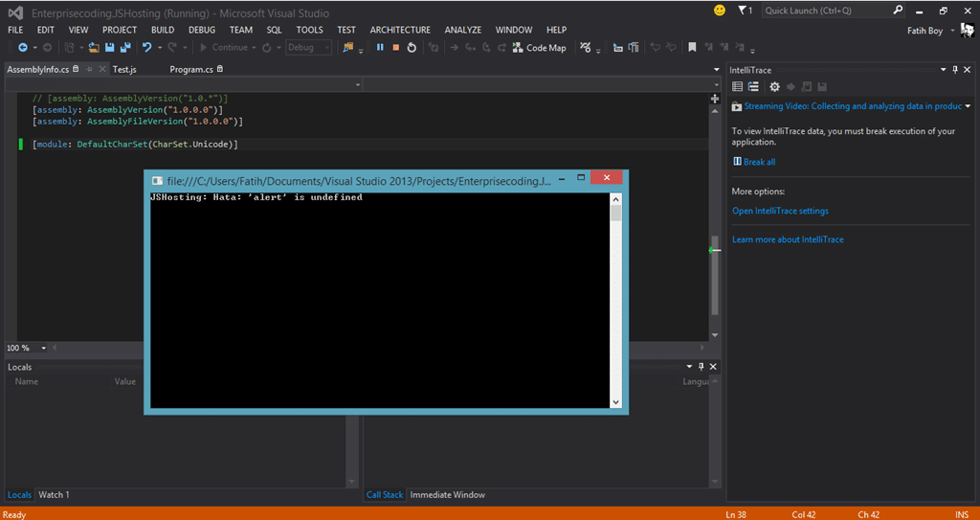This screenshot has width=980, height=520.
Task: Select the Call Stack tab
Action: 385,494
